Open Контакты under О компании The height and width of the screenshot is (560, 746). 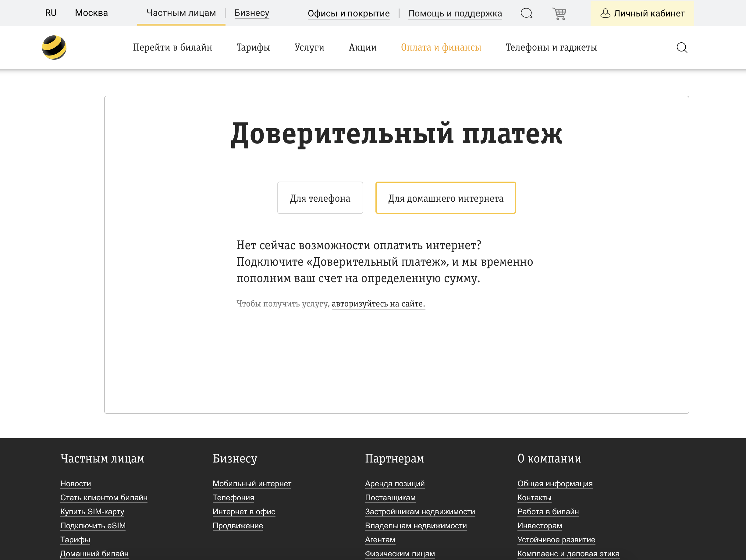[534, 498]
